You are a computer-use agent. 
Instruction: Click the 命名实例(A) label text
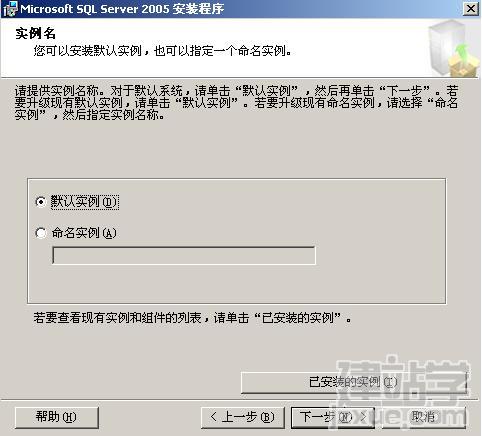[84, 233]
